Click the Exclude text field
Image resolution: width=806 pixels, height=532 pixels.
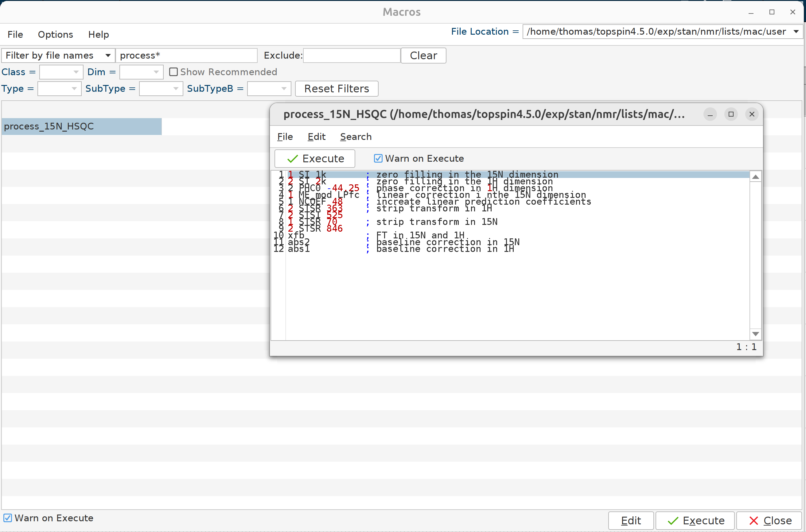pos(351,55)
